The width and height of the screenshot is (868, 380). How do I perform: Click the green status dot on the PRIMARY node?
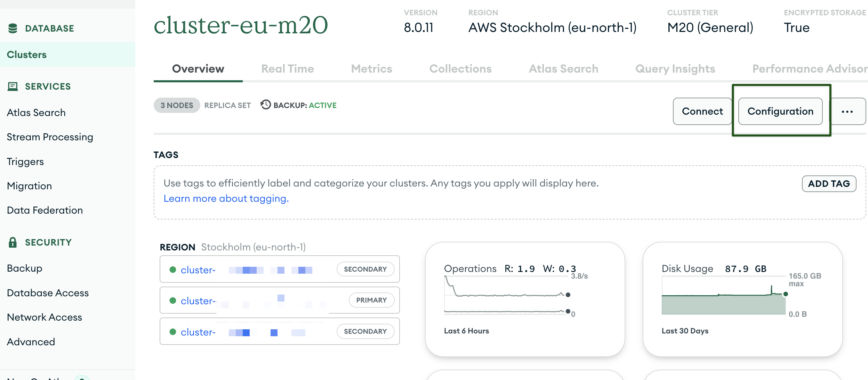tap(173, 300)
